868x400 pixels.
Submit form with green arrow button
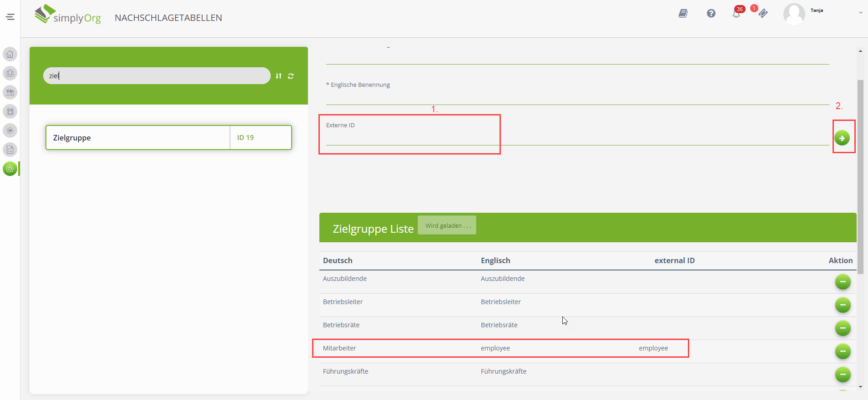point(842,138)
